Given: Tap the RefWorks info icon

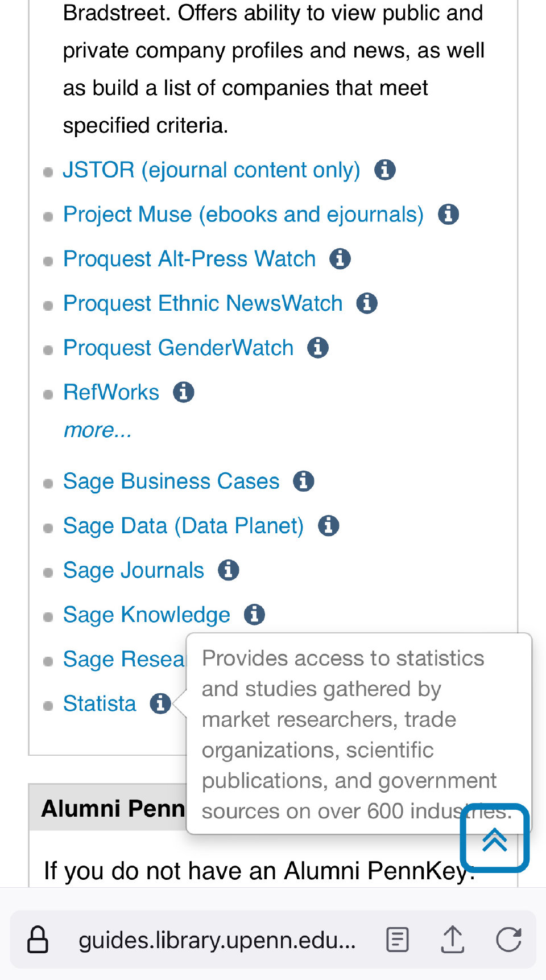Looking at the screenshot, I should 183,392.
